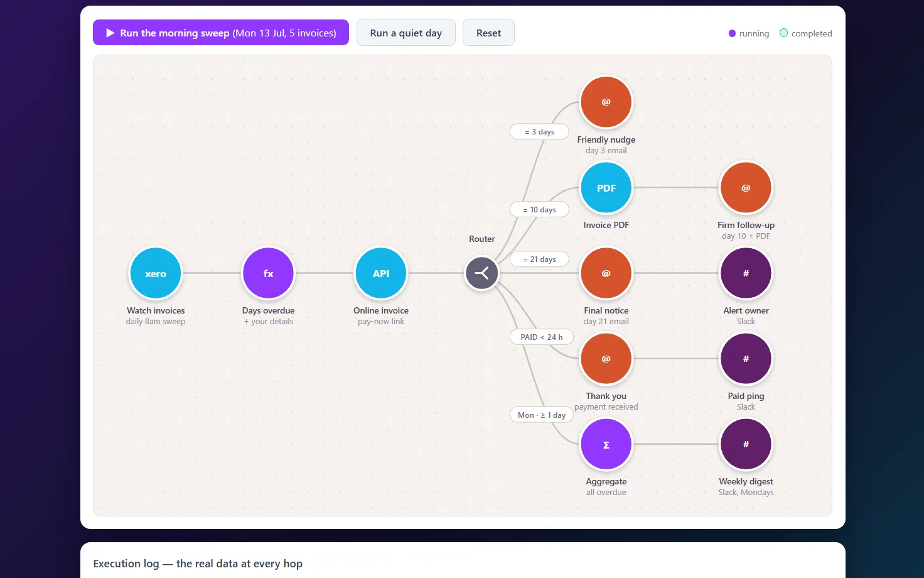Click the 'day 10 + PDF' subtitle
Image resolution: width=924 pixels, height=578 pixels.
coord(746,236)
